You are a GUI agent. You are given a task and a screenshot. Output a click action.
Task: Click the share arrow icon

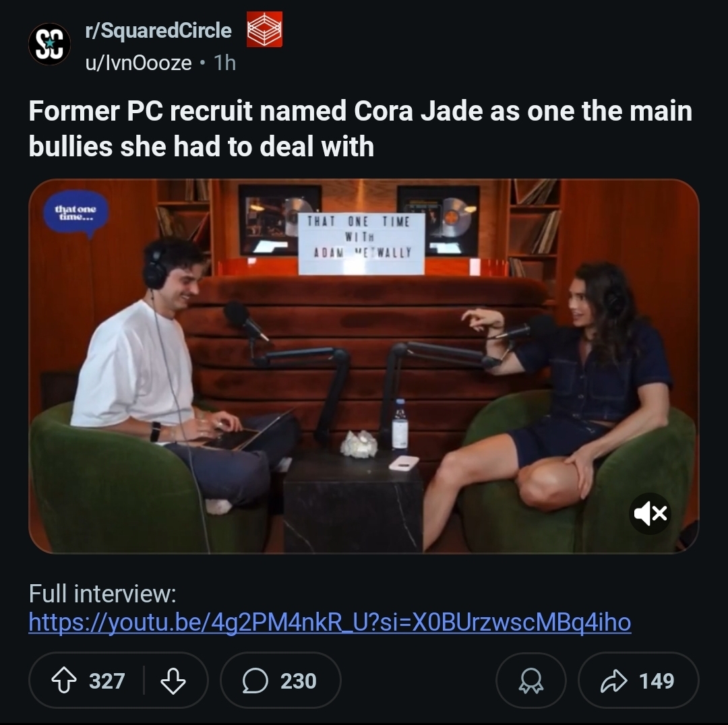614,681
